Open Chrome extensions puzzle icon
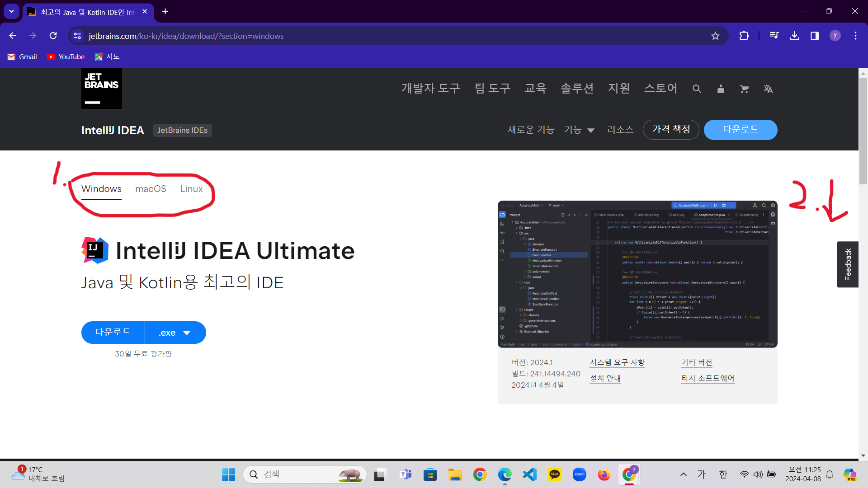The width and height of the screenshot is (868, 488). coord(744,36)
